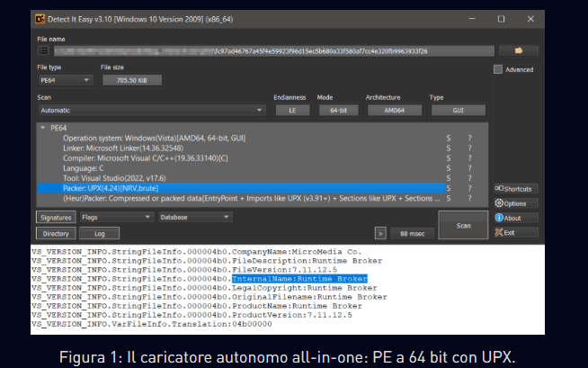Screen dimensions: 588x368
Task: Click the CompanyName:MicroMedia Co. line
Action: [197, 252]
